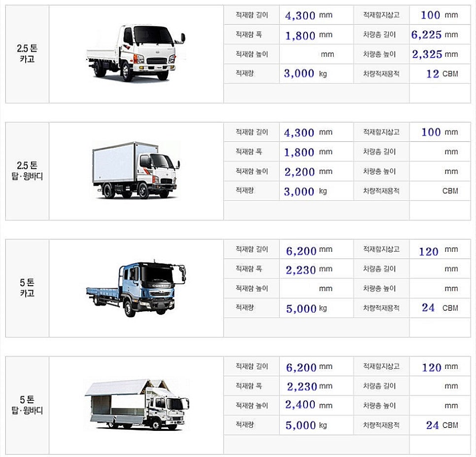The image size is (476, 457).
Task: Click the 2.5톤 탑·윙바디 box truck image
Action: [136, 170]
